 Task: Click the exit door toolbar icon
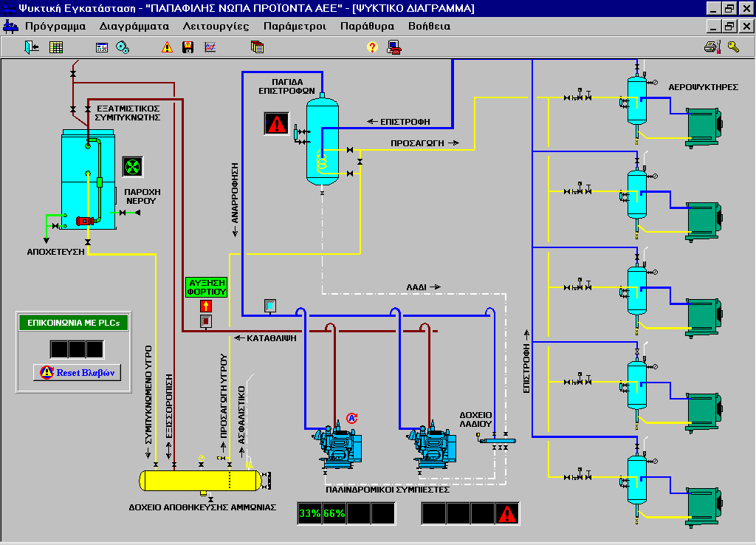click(31, 47)
